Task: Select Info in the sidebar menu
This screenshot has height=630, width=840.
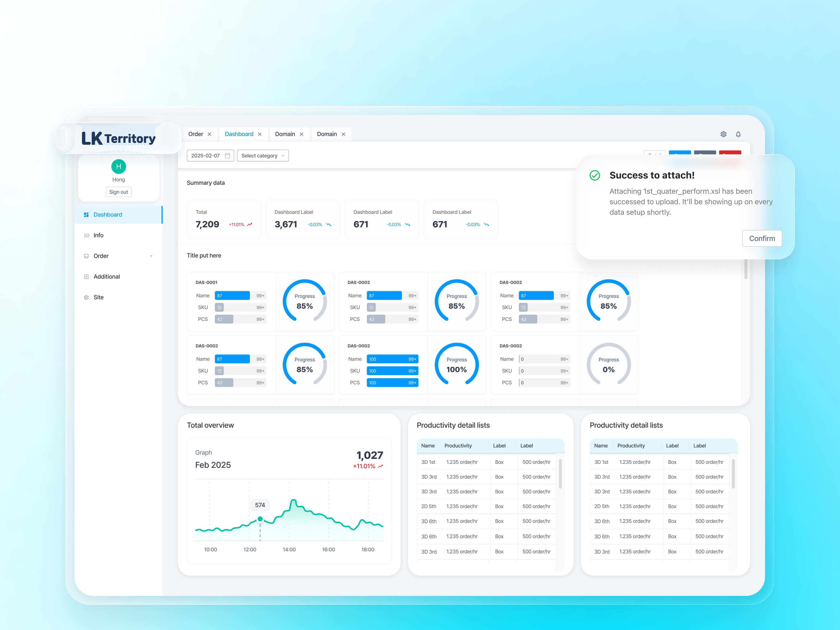Action: coord(118,235)
